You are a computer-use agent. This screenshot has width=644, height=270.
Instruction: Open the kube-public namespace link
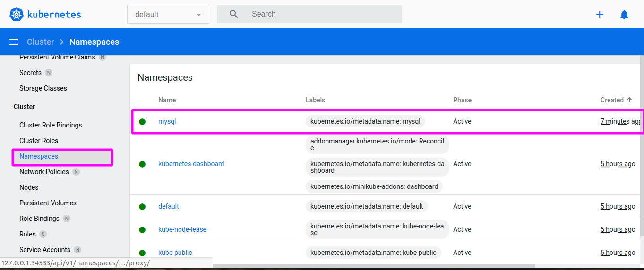175,253
